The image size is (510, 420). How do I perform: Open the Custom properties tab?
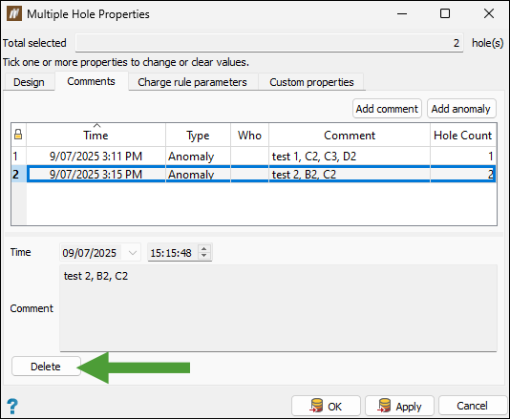[x=311, y=82]
